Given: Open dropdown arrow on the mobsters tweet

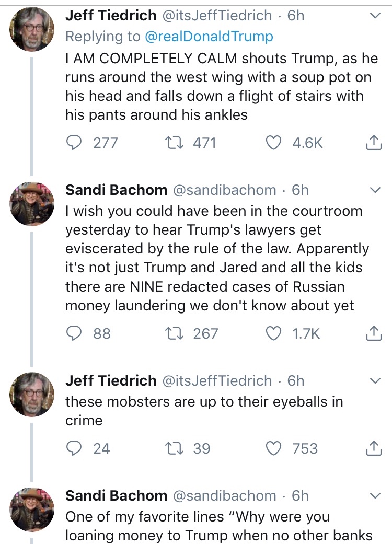Looking at the screenshot, I should (375, 381).
